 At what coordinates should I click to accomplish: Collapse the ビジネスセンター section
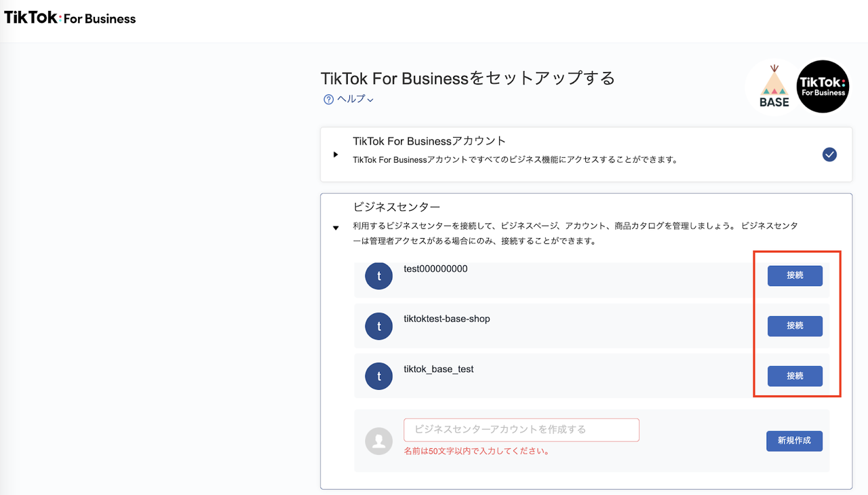coord(336,228)
